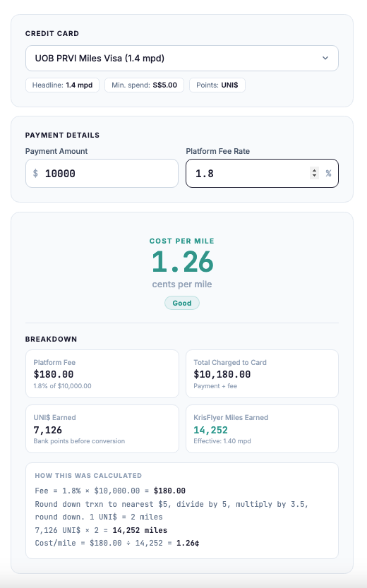The width and height of the screenshot is (367, 588).
Task: Click the 'Effective: 1.40 mpd' text
Action: 222,441
